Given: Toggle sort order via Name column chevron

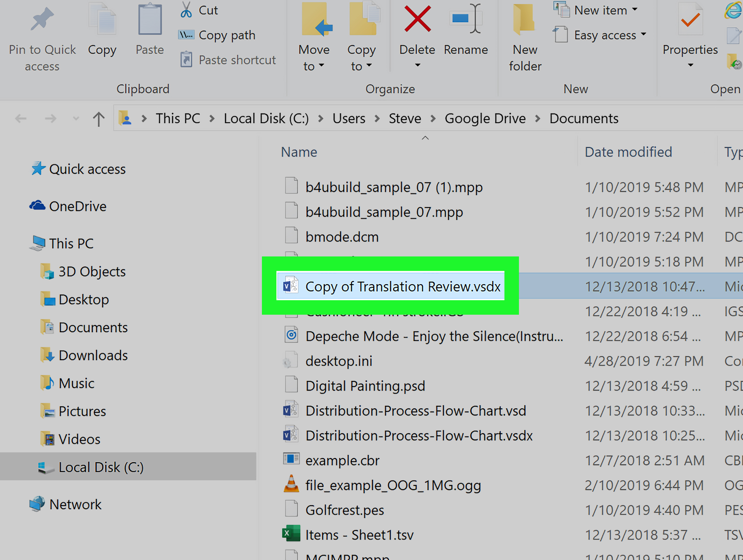Looking at the screenshot, I should coord(425,138).
